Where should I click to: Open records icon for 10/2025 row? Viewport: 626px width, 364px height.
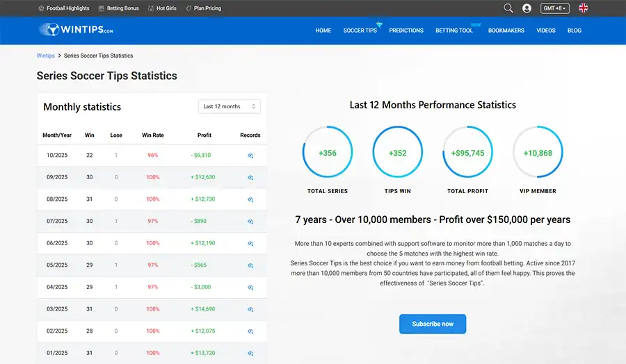point(250,156)
